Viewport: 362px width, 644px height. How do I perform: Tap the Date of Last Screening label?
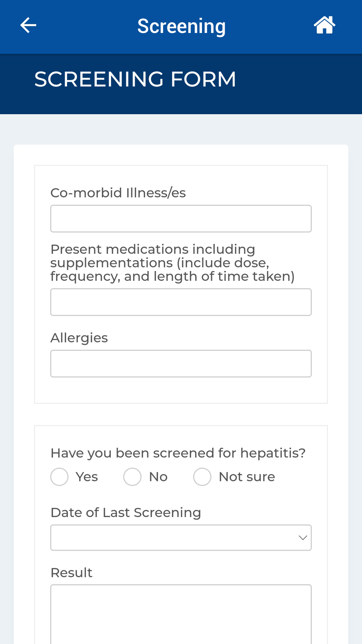tap(126, 512)
